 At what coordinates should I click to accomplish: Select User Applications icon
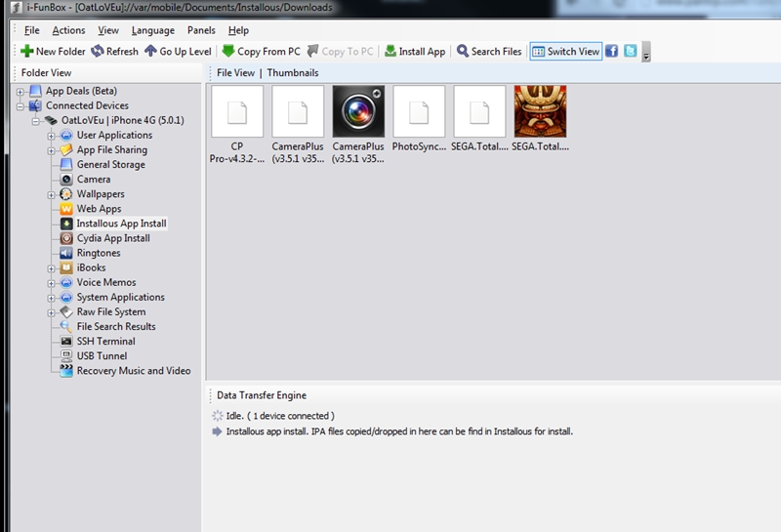66,135
